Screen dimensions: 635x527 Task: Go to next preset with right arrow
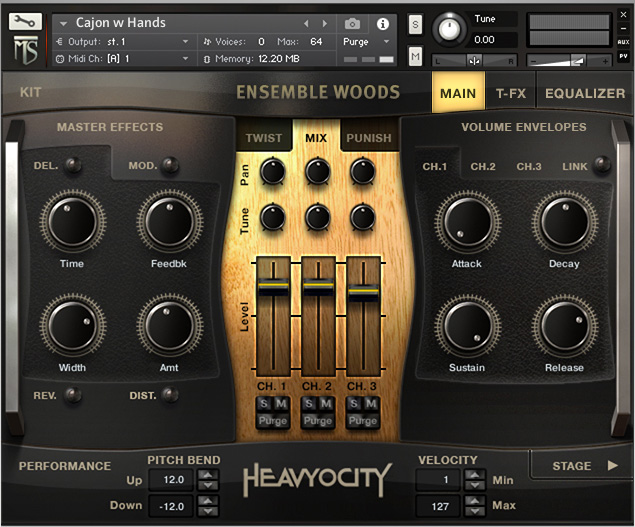(x=324, y=24)
